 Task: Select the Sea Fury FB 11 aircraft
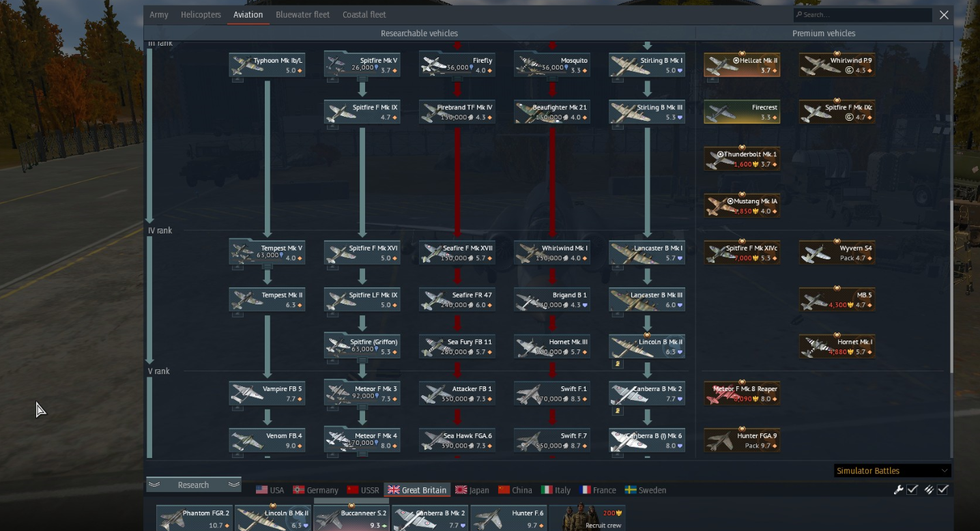point(457,347)
